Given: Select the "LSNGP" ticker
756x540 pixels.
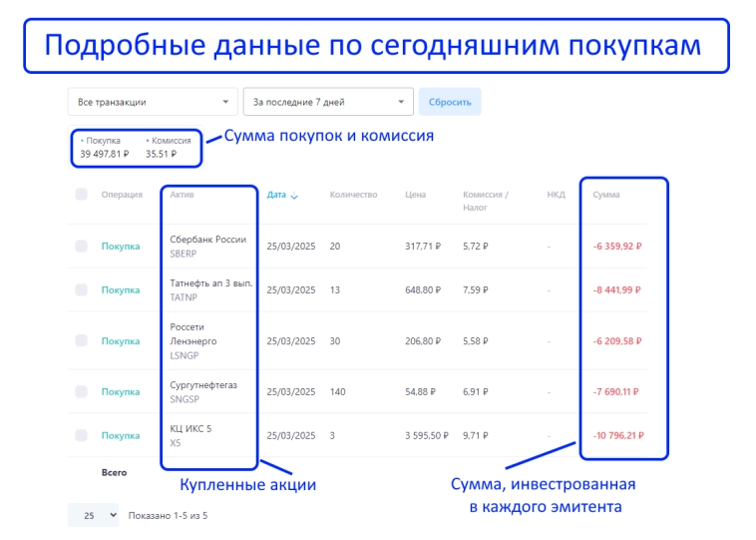Looking at the screenshot, I should 185,355.
